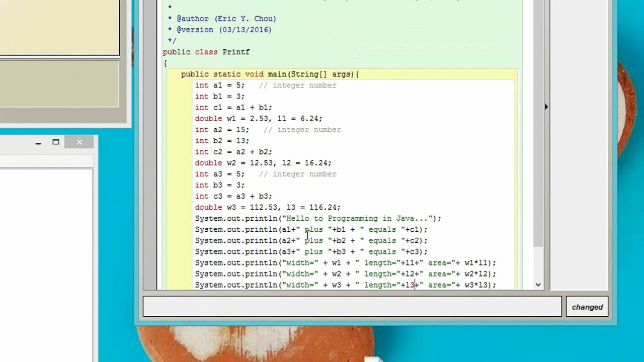Click the line 'int a2 = 15;'
The width and height of the screenshot is (644, 362).
(222, 129)
